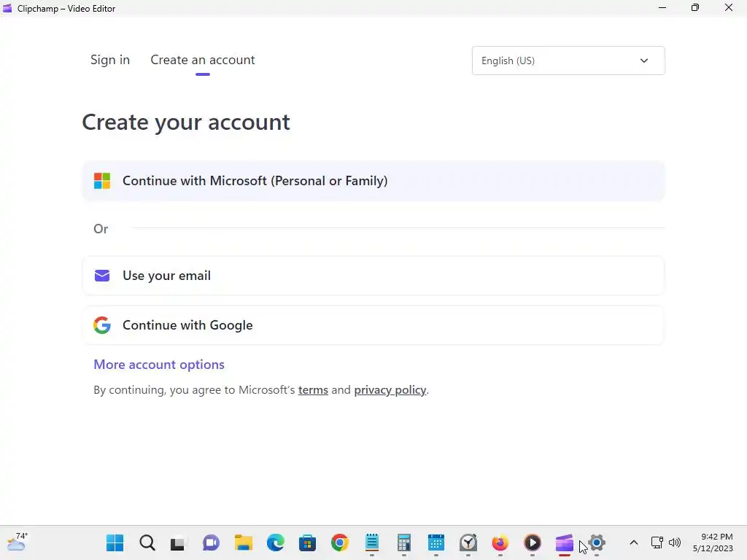Open Notepad from the taskbar

pos(372,542)
